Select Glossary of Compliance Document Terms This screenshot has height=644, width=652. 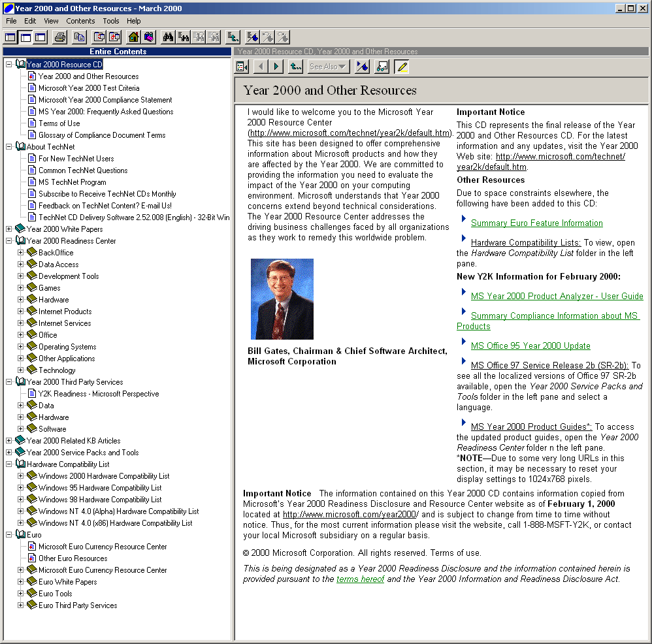pyautogui.click(x=102, y=135)
